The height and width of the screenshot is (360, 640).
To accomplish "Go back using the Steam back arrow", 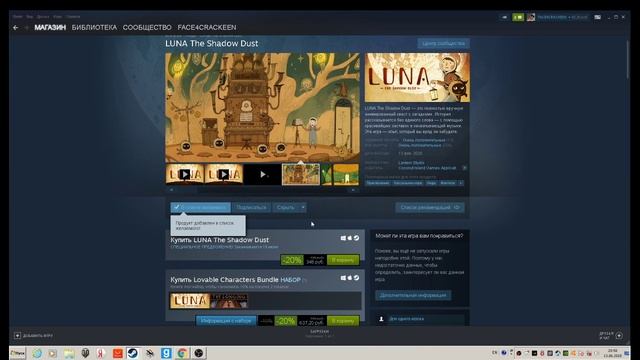I will point(16,28).
